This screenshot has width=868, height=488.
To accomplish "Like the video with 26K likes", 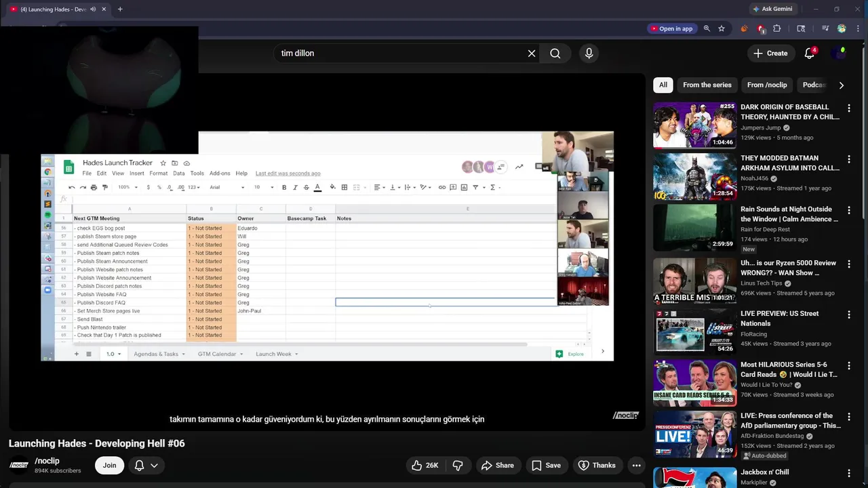I will tap(425, 465).
